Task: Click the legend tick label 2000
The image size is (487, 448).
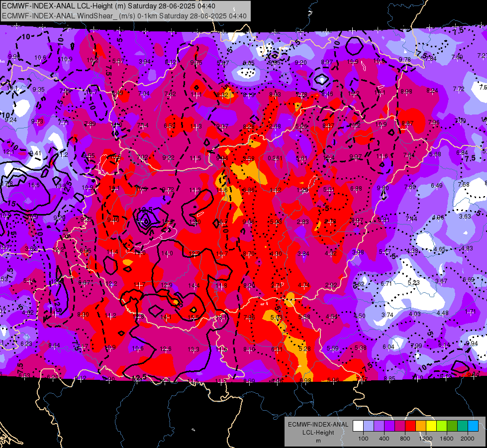Action: click(x=467, y=439)
